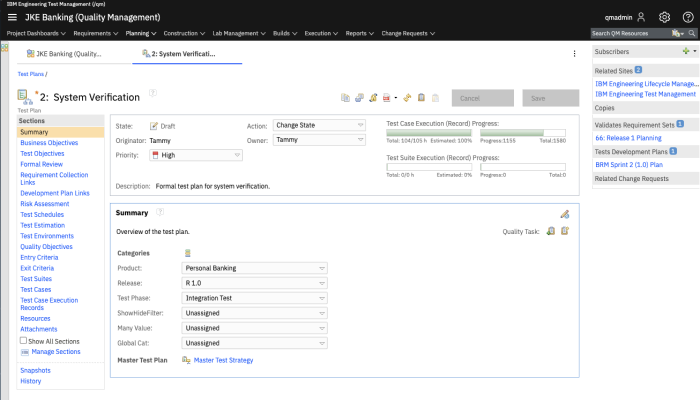Open the Master Test Strategy link
The width and height of the screenshot is (700, 400).
223,360
